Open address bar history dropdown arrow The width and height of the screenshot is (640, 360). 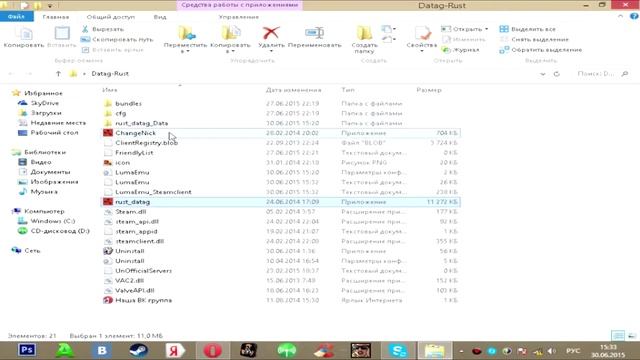click(542, 74)
